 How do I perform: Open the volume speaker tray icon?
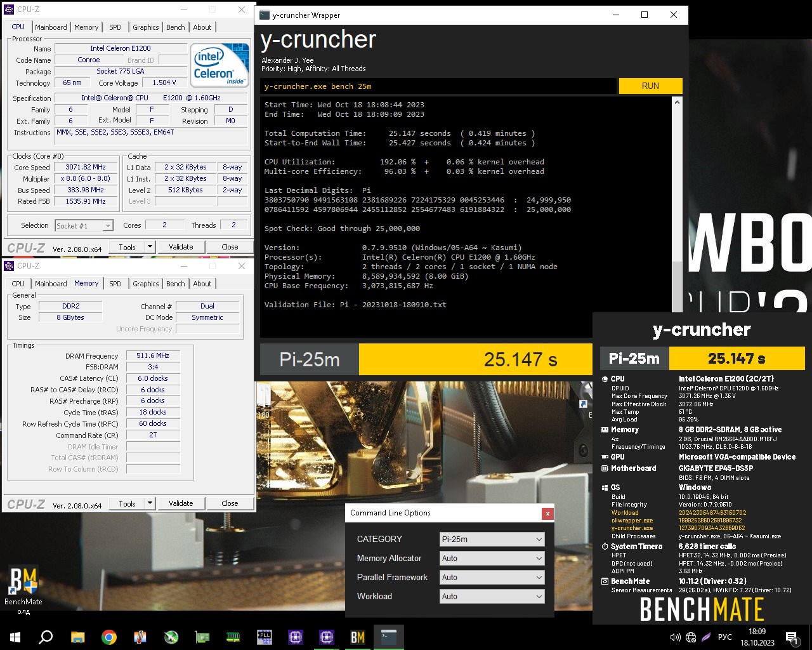[675, 637]
